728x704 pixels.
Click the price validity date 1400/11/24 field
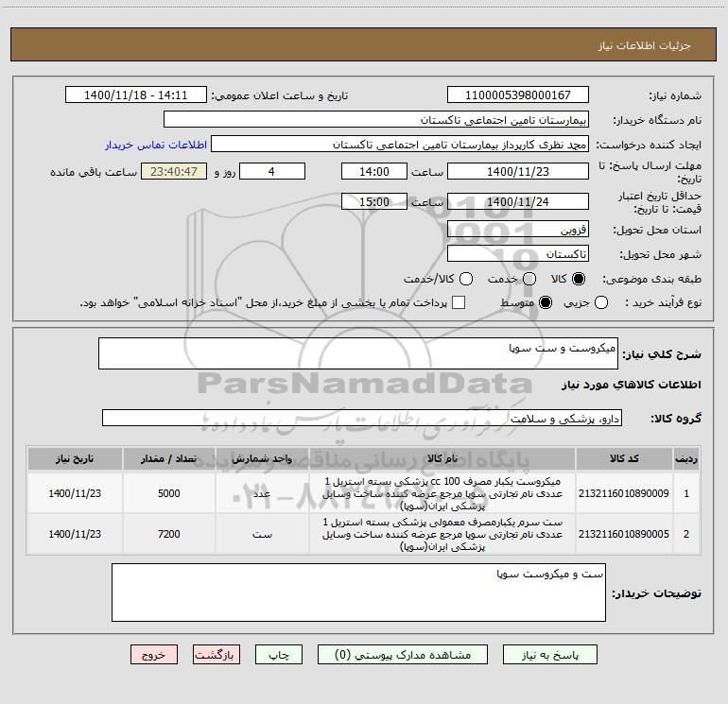pos(518,201)
